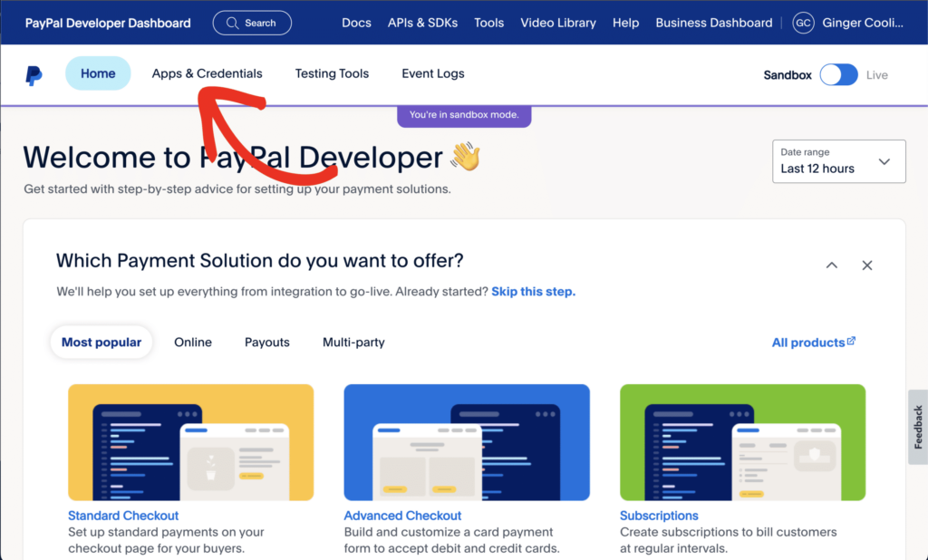Open the Date range dropdown

(838, 161)
